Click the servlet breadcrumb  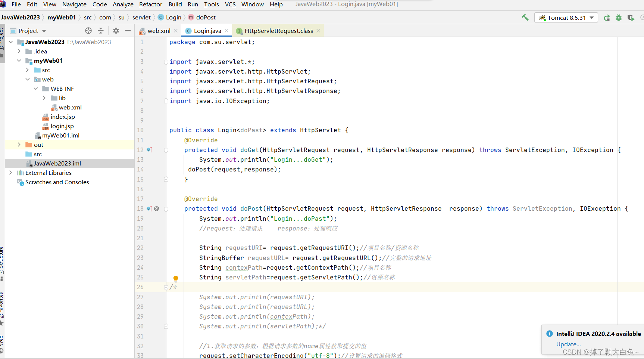(141, 17)
